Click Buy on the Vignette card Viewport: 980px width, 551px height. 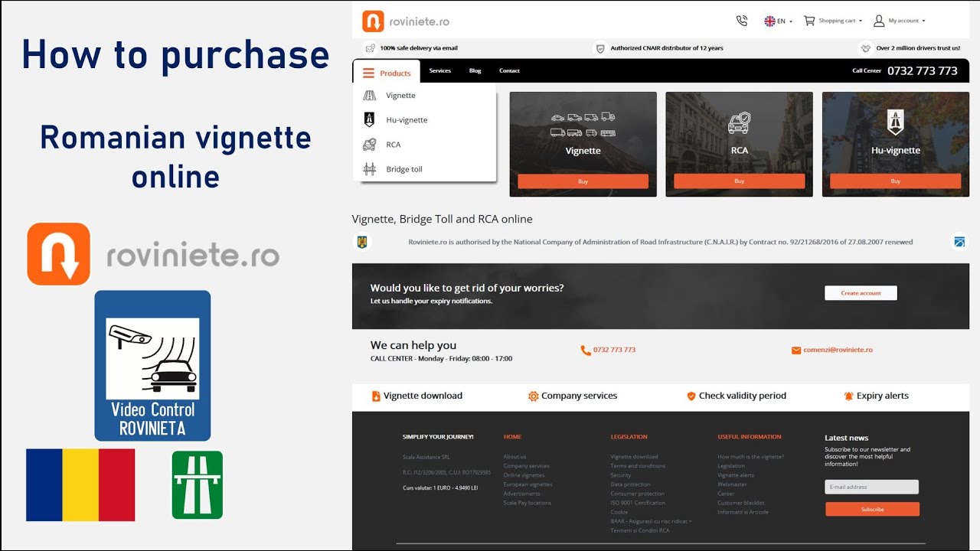click(583, 181)
